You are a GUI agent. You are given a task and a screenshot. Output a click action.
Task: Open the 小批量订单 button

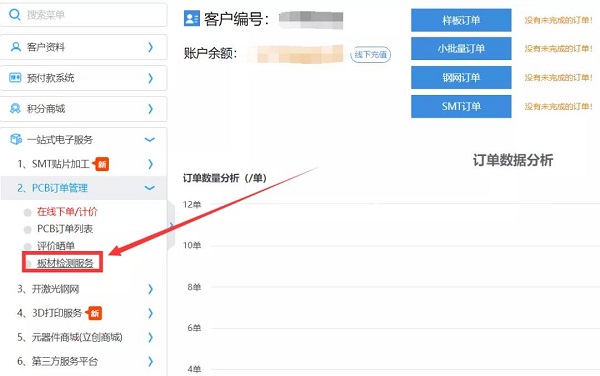461,49
